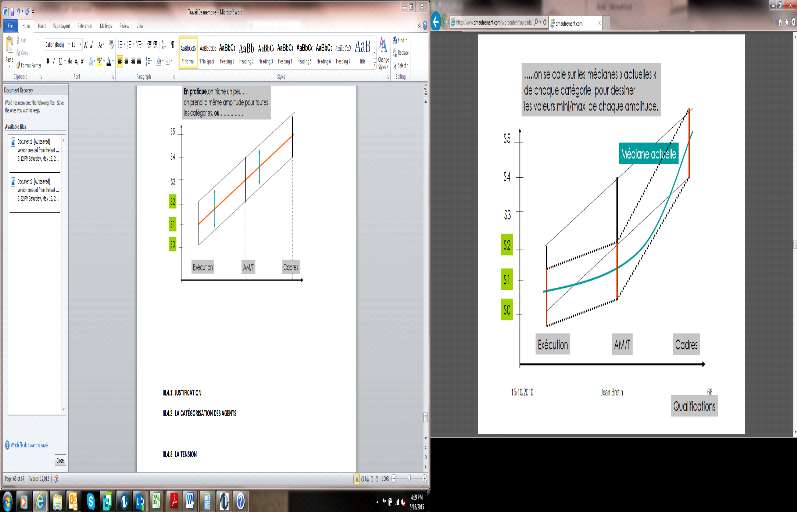Open the Paragraph dialog launcher
The image size is (797, 512).
(x=174, y=77)
